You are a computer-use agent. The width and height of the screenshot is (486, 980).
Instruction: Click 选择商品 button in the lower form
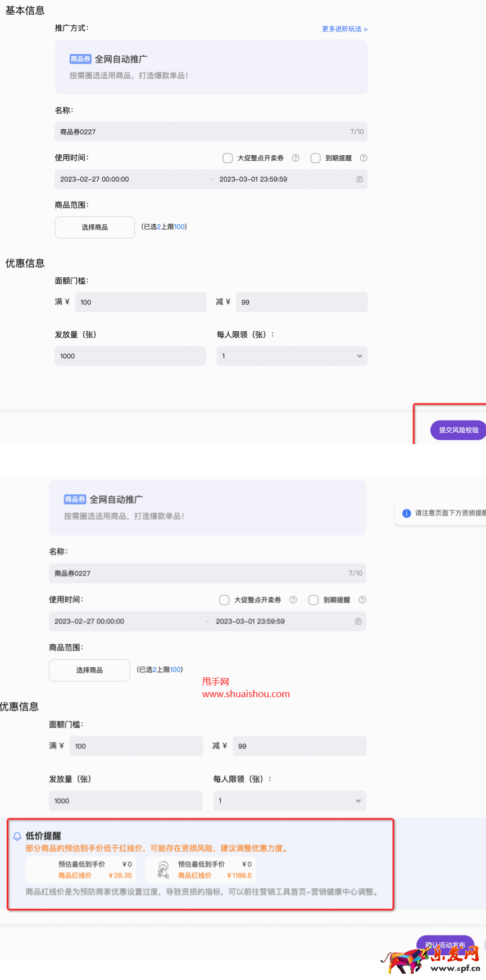(89, 670)
